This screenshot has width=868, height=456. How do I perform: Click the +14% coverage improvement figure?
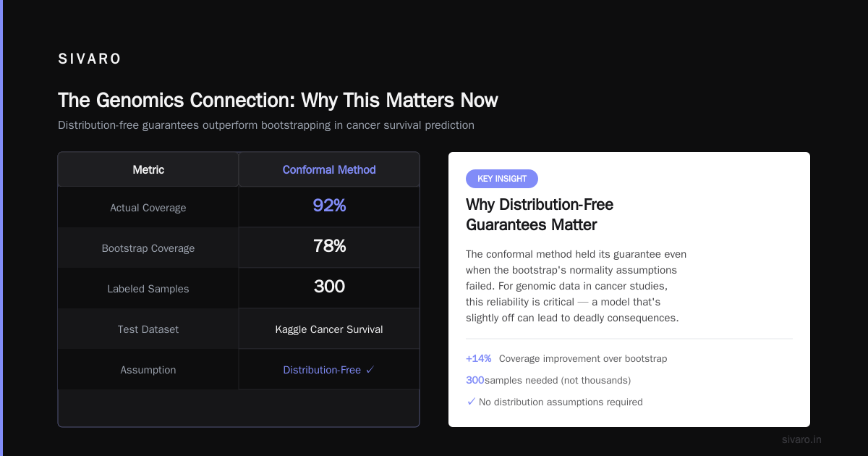(x=479, y=358)
